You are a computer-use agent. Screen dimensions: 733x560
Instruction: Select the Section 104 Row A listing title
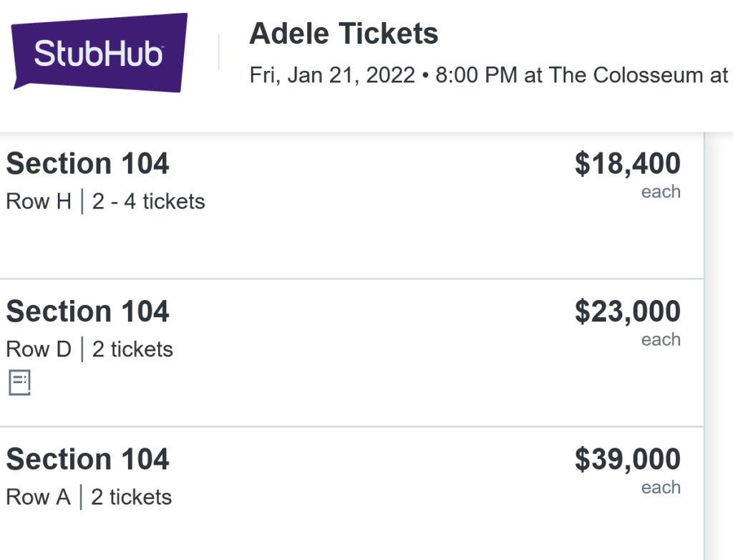pyautogui.click(x=87, y=459)
